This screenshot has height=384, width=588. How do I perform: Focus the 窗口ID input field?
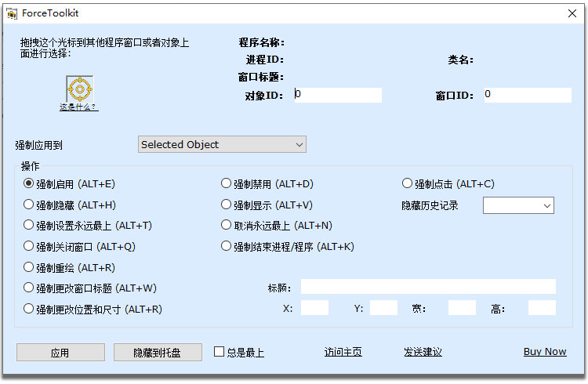point(528,95)
